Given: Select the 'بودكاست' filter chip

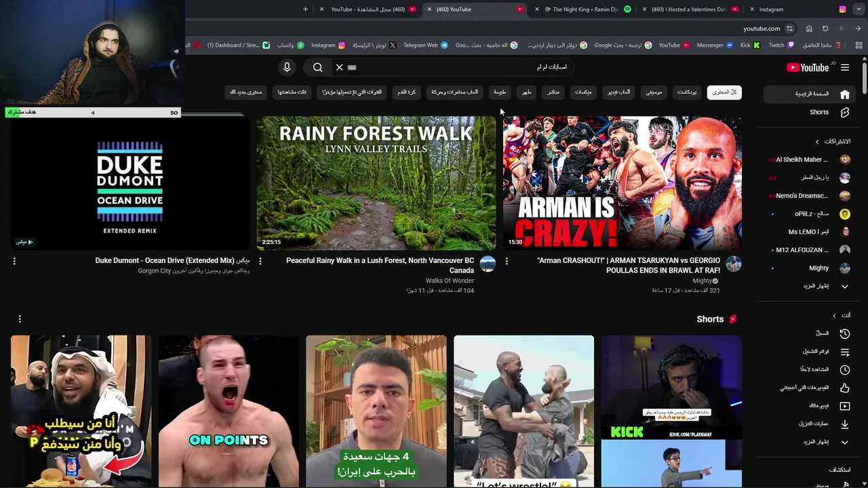Looking at the screenshot, I should pos(687,92).
